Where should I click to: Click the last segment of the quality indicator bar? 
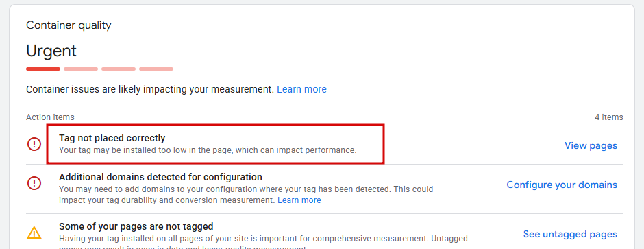[x=156, y=69]
